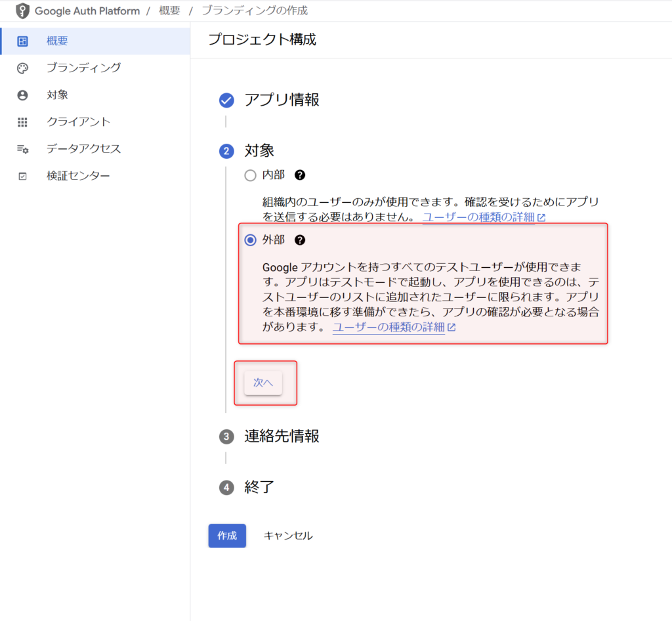672x621 pixels.
Task: Open the help icon beside 内部
Action: 300,175
